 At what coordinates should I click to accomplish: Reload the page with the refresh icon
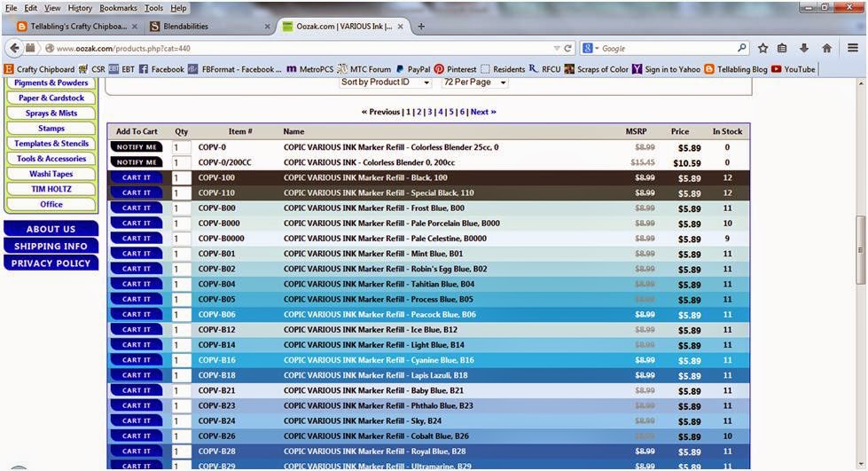(567, 48)
